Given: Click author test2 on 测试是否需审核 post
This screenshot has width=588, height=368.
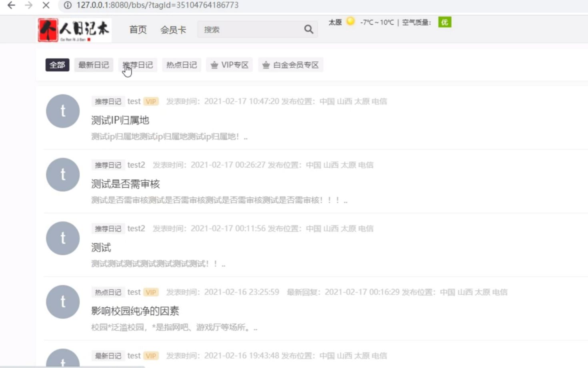Looking at the screenshot, I should pyautogui.click(x=136, y=165).
